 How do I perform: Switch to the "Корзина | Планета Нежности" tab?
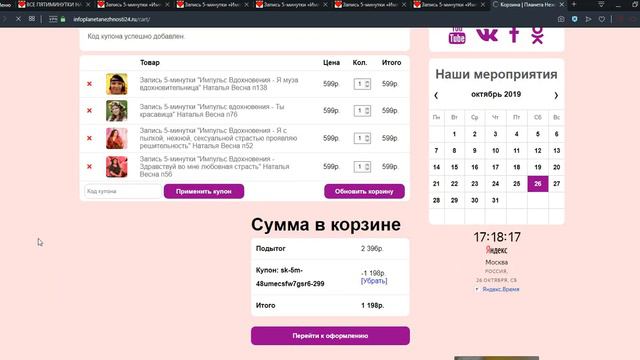527,4
